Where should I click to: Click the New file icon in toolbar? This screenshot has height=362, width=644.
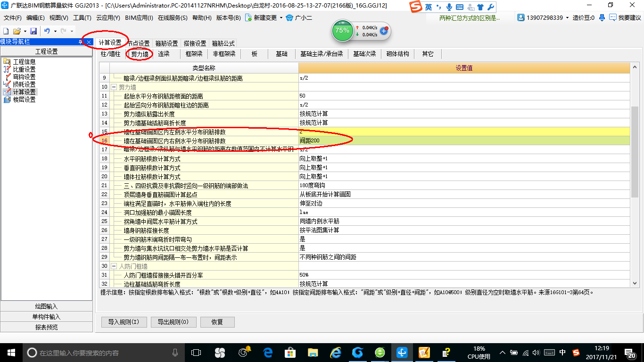[x=7, y=31]
